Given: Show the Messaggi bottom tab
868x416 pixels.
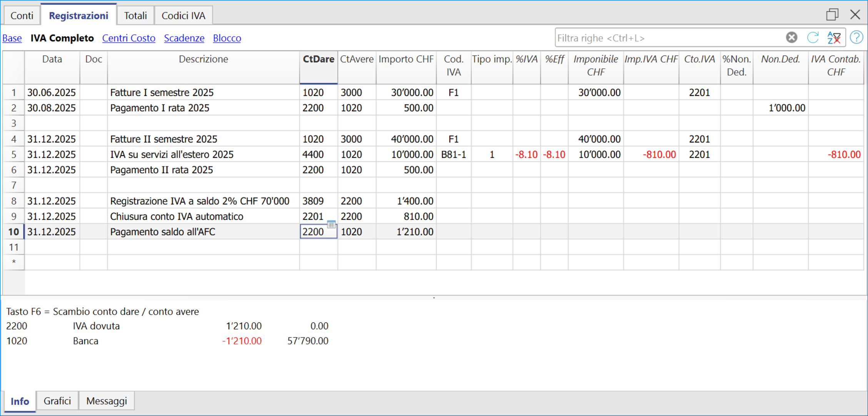Looking at the screenshot, I should 107,401.
